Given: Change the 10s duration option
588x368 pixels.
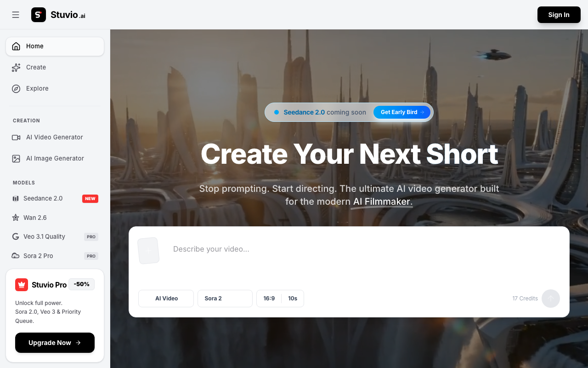Looking at the screenshot, I should coord(293,299).
